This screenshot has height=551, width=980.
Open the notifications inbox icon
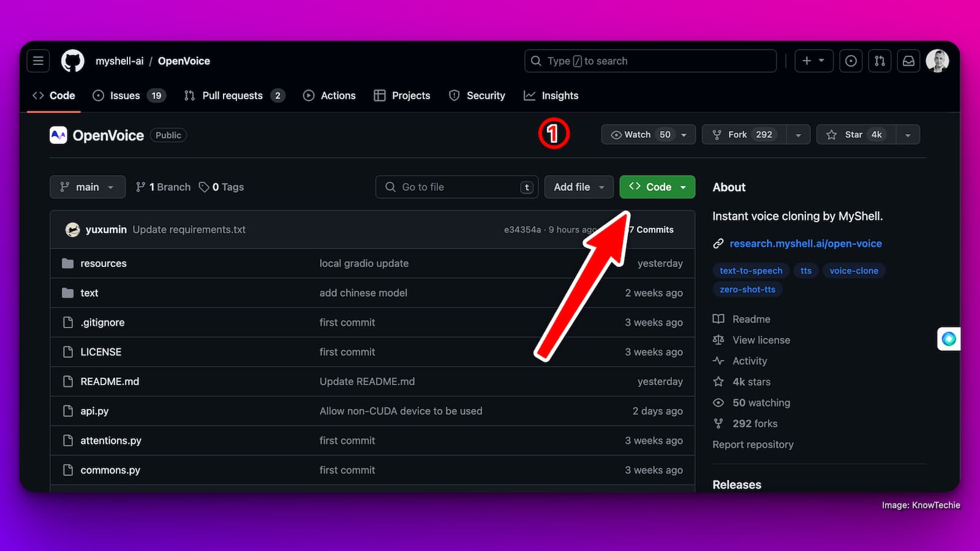click(909, 61)
